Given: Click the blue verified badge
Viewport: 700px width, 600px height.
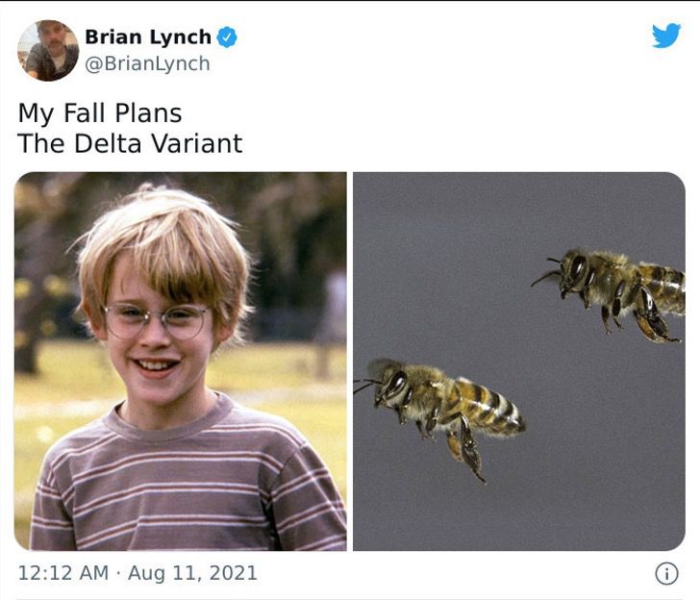Looking at the screenshot, I should 226,37.
